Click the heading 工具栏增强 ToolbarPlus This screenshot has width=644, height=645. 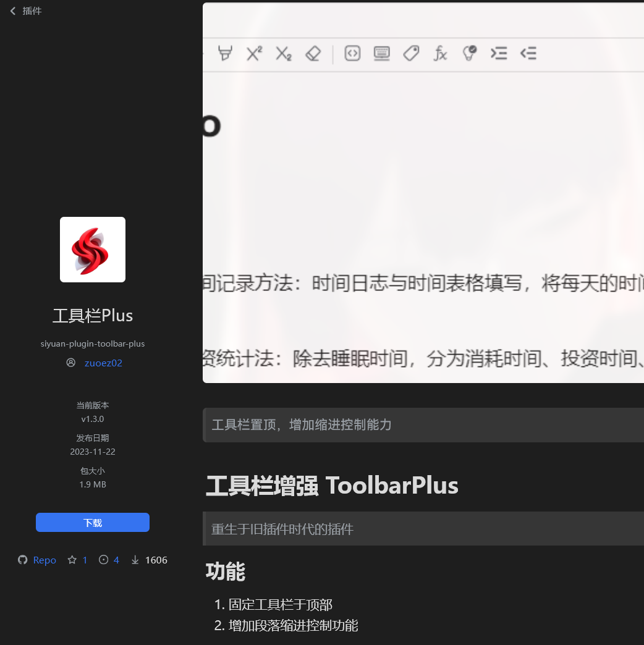332,486
